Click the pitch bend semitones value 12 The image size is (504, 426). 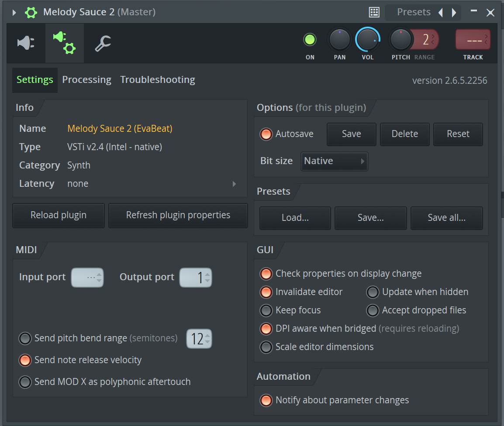[x=199, y=339]
